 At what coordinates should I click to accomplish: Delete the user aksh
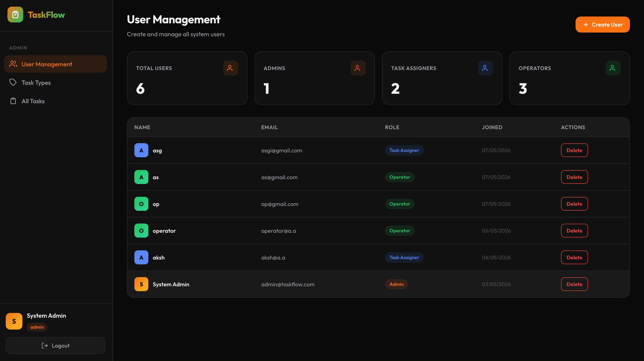pos(574,258)
